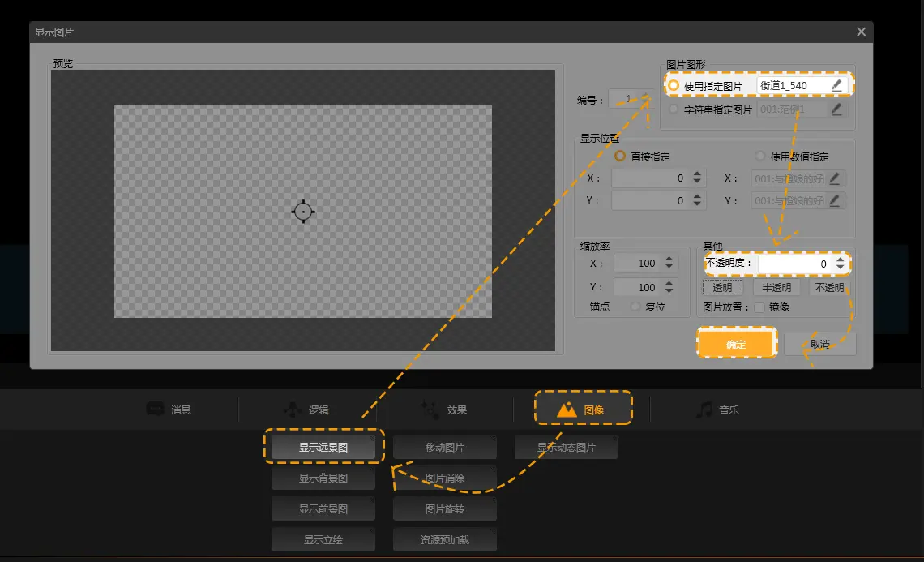Click the pencil edit icon beside 街道1_540
The height and width of the screenshot is (562, 924).
[x=836, y=85]
